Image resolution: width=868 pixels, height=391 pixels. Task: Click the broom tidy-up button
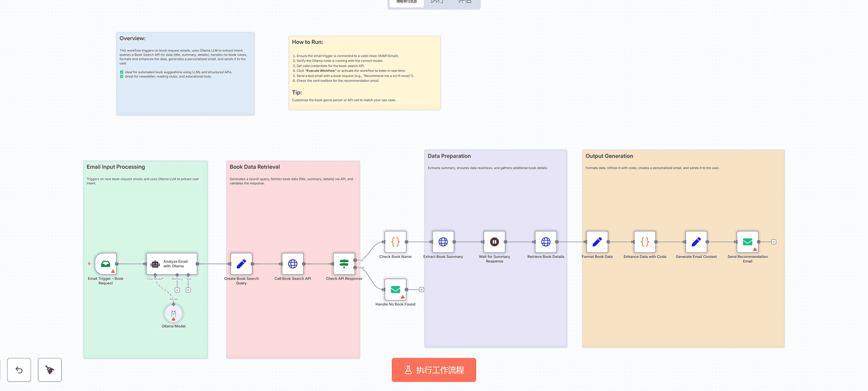[x=50, y=370]
